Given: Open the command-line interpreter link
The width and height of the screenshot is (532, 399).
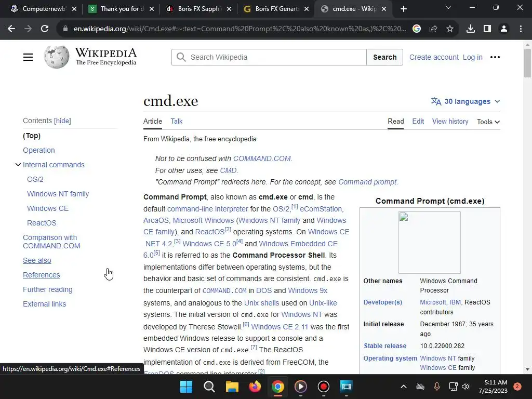Looking at the screenshot, I should coord(208,209).
